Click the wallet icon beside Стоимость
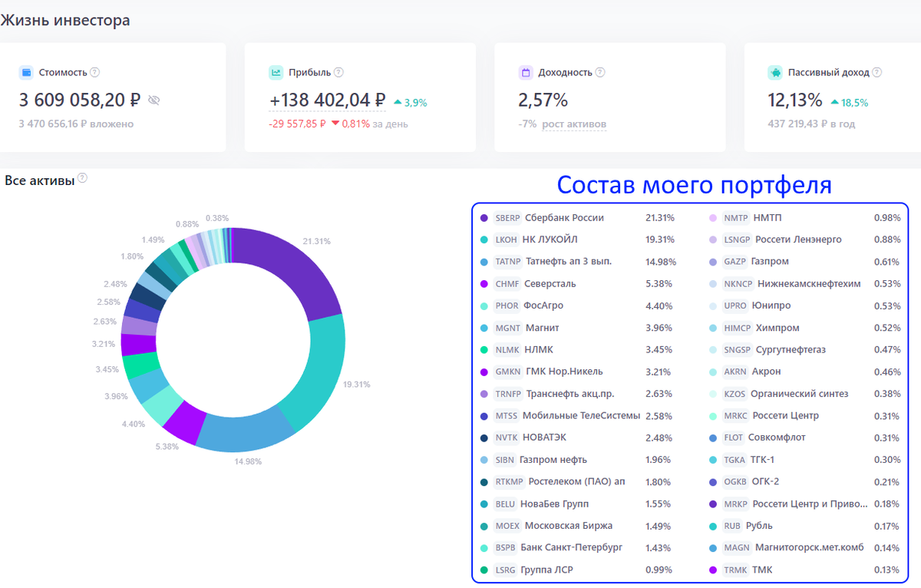Screen dimensions: 921x588 [x=27, y=72]
